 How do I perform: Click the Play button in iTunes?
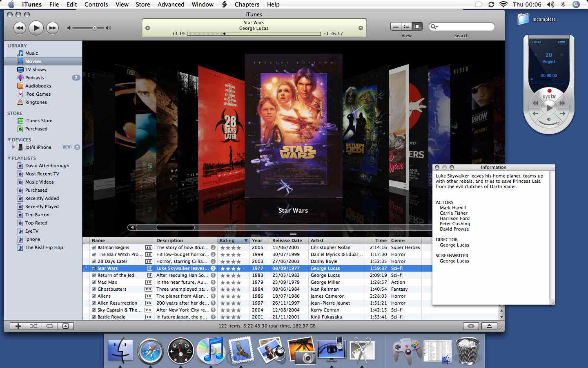click(36, 28)
